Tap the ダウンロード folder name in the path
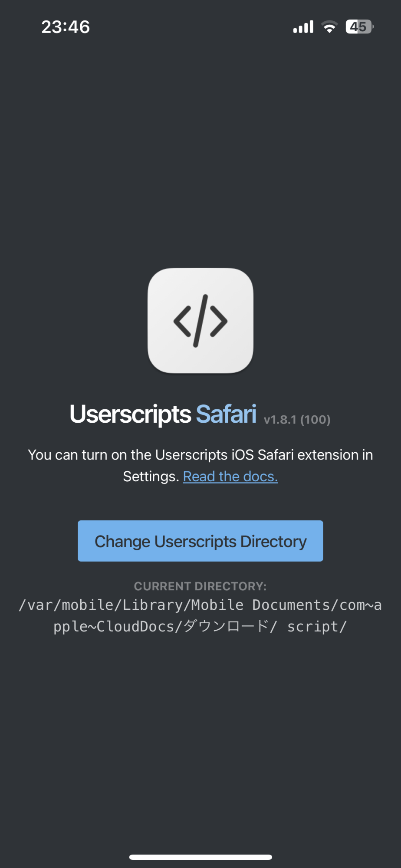The width and height of the screenshot is (401, 868). click(226, 627)
